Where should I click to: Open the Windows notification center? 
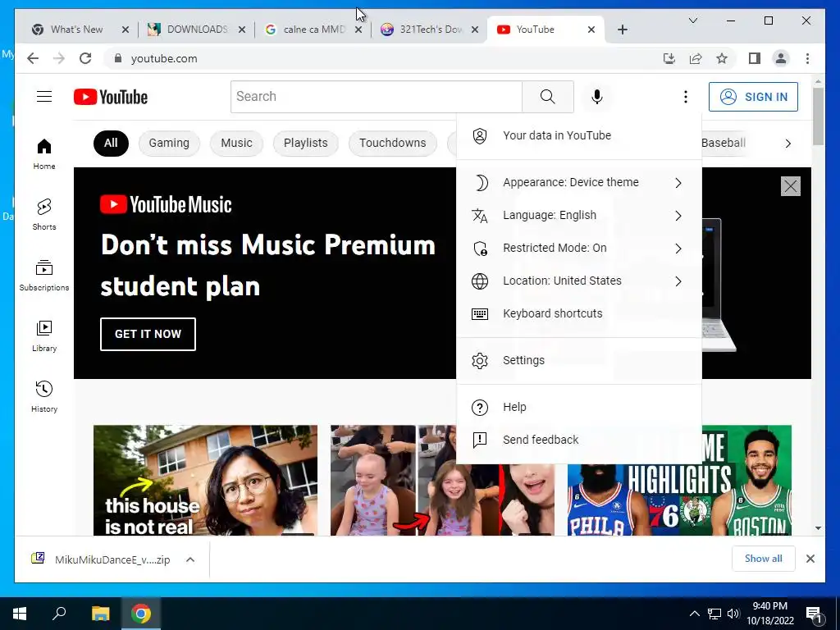click(814, 614)
